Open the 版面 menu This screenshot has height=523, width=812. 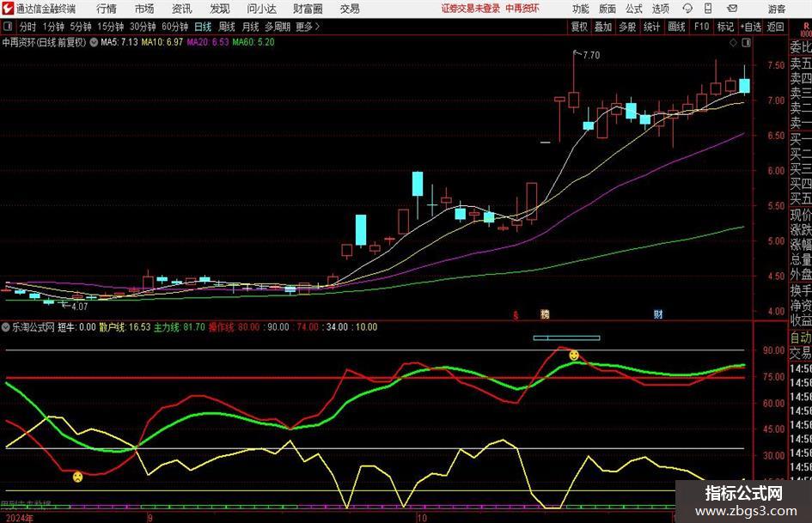coord(607,9)
